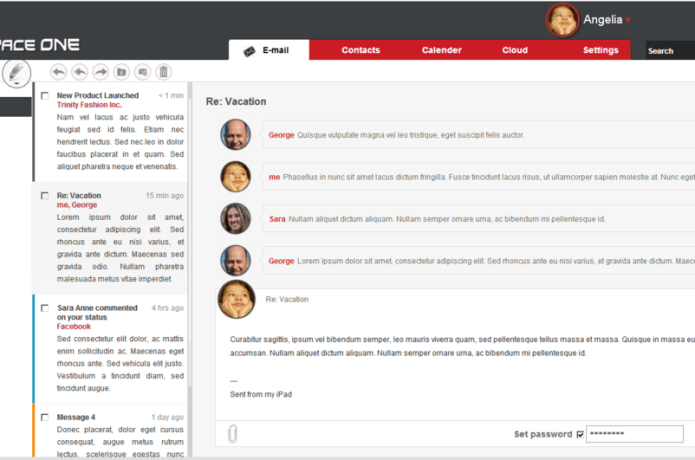Screen dimensions: 695x460
Task: Click into the password input field
Action: pyautogui.click(x=634, y=434)
